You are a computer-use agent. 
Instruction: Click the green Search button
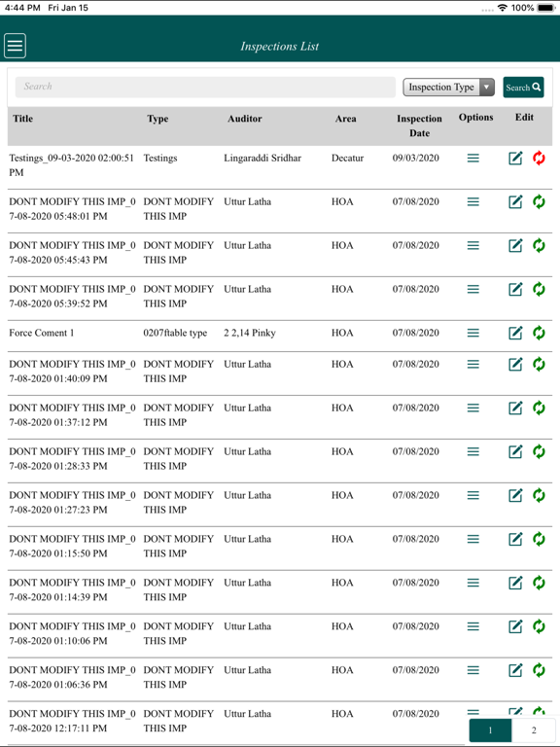click(x=523, y=88)
